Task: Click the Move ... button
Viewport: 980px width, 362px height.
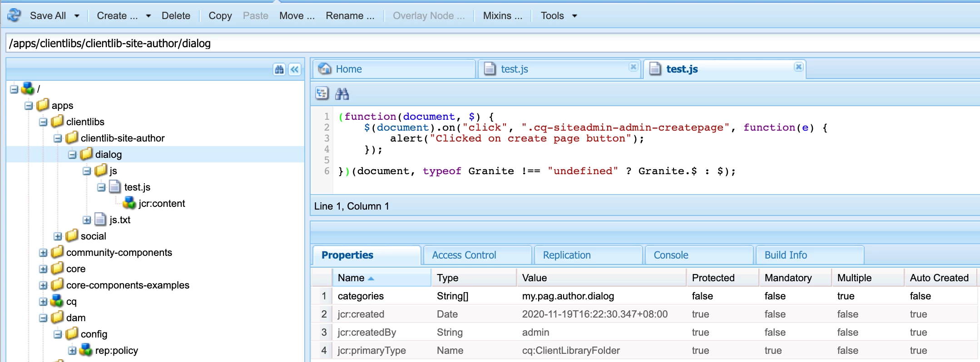Action: tap(297, 16)
